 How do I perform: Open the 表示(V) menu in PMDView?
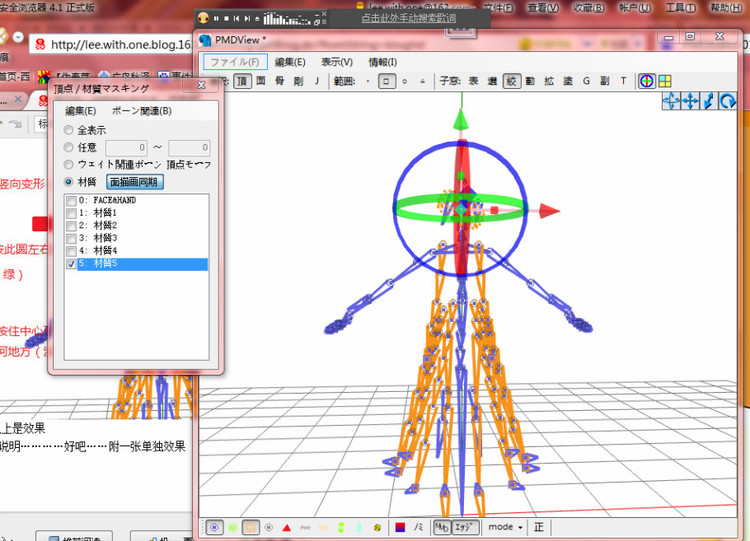tap(337, 62)
